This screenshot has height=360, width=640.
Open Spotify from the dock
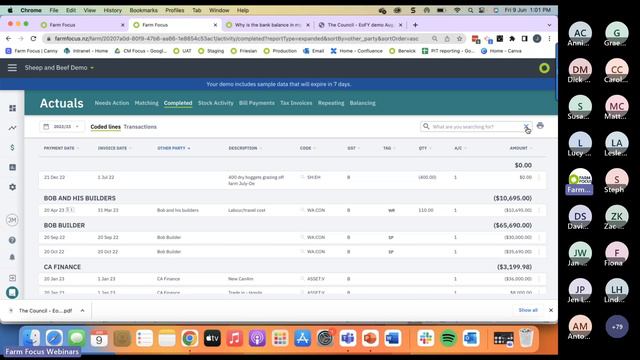(449, 338)
